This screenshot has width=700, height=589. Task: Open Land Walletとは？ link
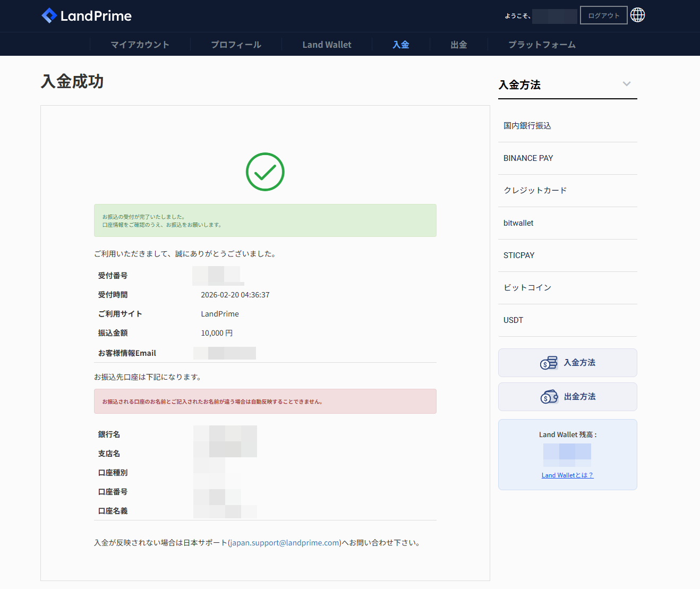click(567, 475)
